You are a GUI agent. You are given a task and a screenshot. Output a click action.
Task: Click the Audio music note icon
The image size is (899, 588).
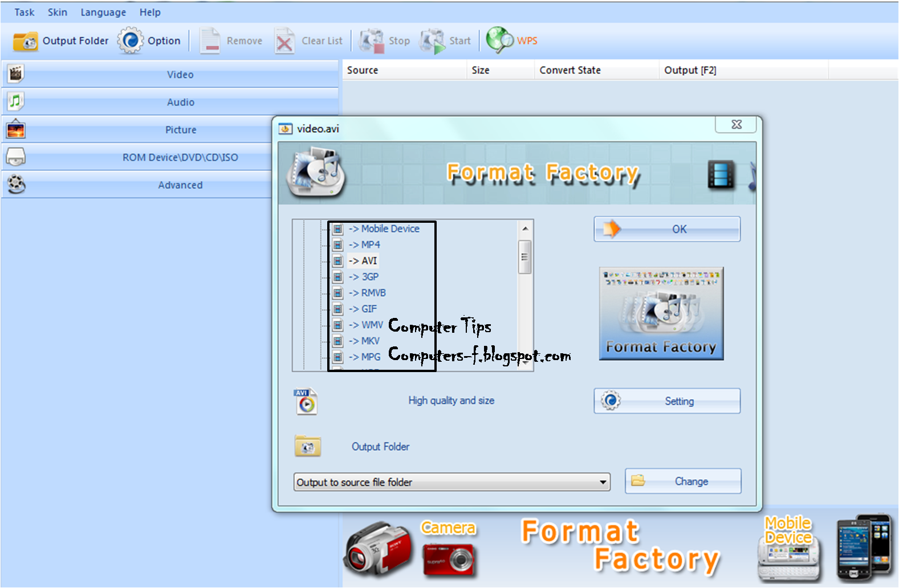point(16,101)
